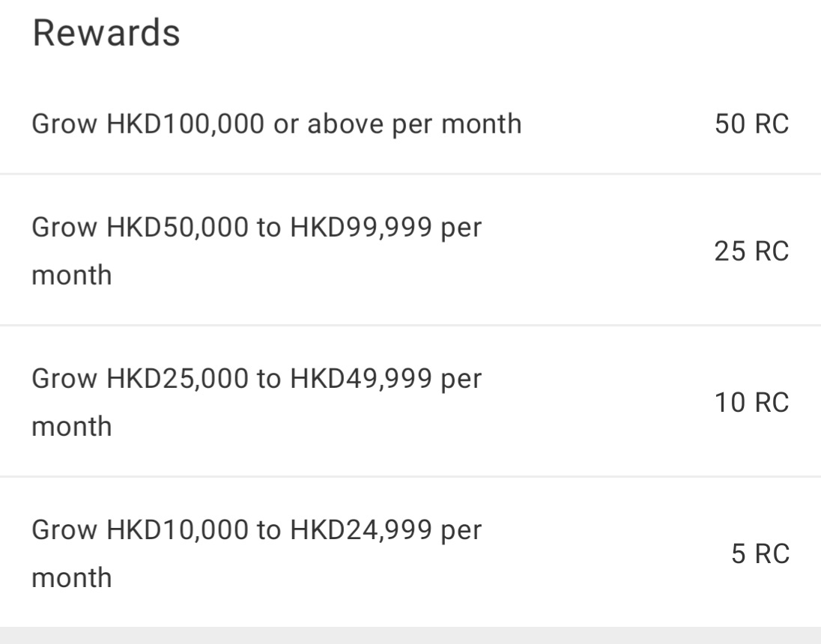Image resolution: width=821 pixels, height=644 pixels.
Task: Click the HKD10,000 lower limit text
Action: pos(177,530)
